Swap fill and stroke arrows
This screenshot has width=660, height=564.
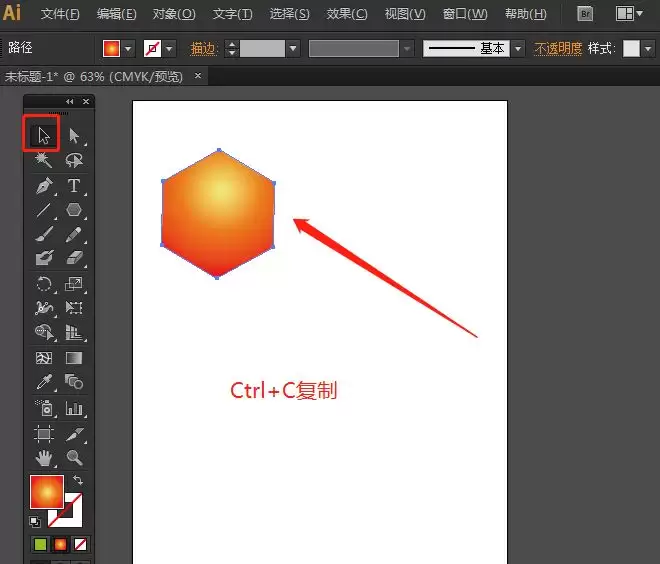pyautogui.click(x=78, y=480)
